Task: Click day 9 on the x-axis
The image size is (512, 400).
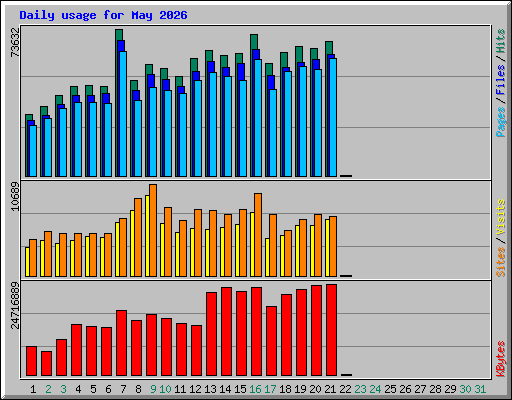Action: tap(153, 389)
